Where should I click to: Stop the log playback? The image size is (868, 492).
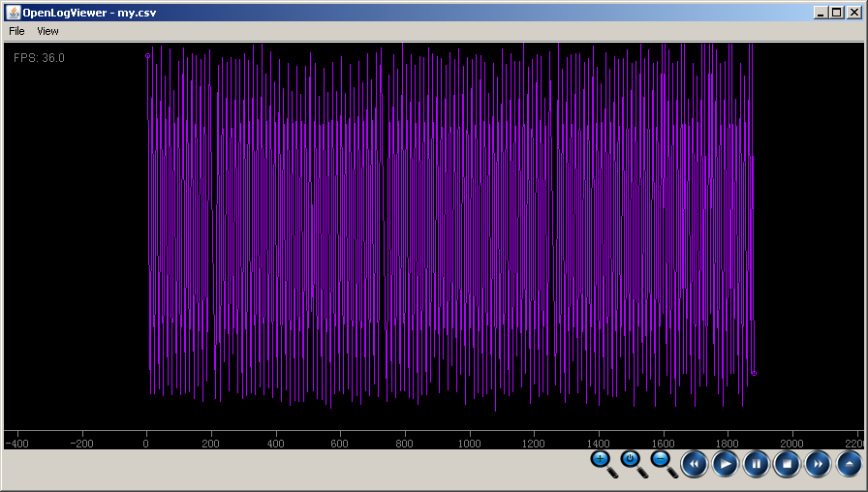(x=787, y=465)
